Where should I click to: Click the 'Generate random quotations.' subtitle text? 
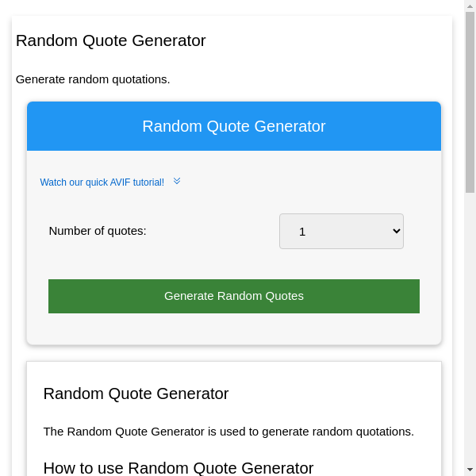93,79
